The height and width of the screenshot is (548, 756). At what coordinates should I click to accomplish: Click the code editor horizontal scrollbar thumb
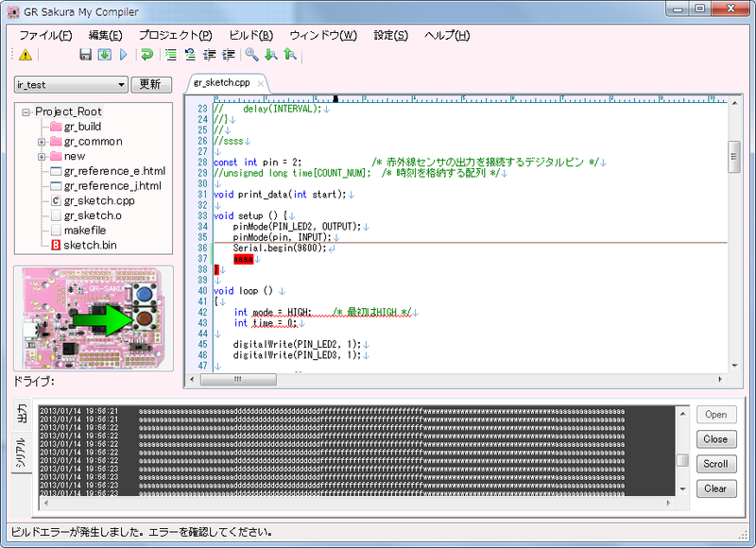pos(238,379)
